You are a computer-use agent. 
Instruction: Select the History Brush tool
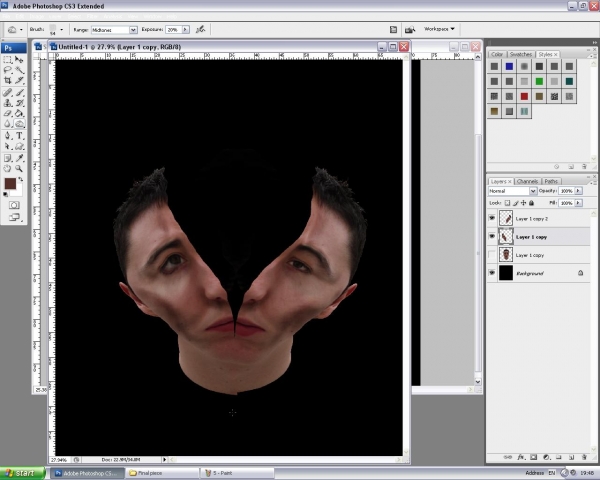click(19, 103)
